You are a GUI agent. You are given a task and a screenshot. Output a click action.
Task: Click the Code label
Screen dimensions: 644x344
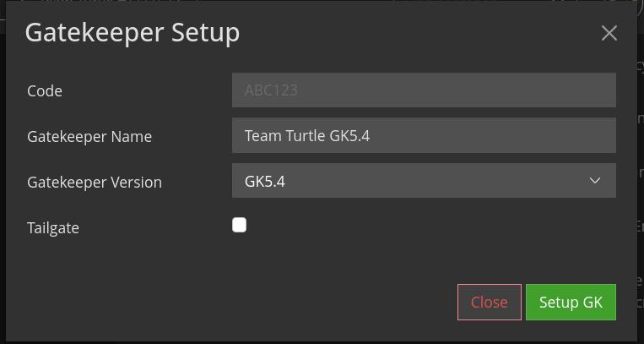tap(45, 90)
